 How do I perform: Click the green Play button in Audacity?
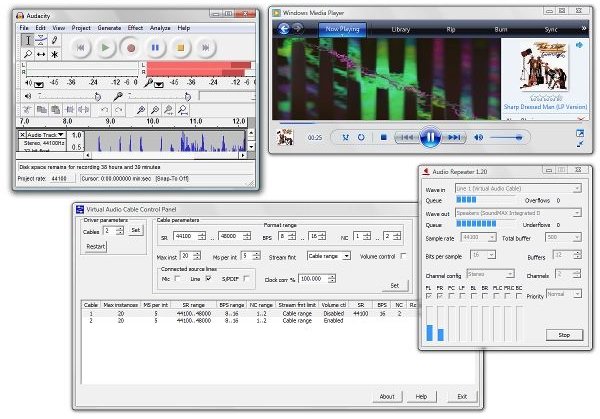[105, 47]
